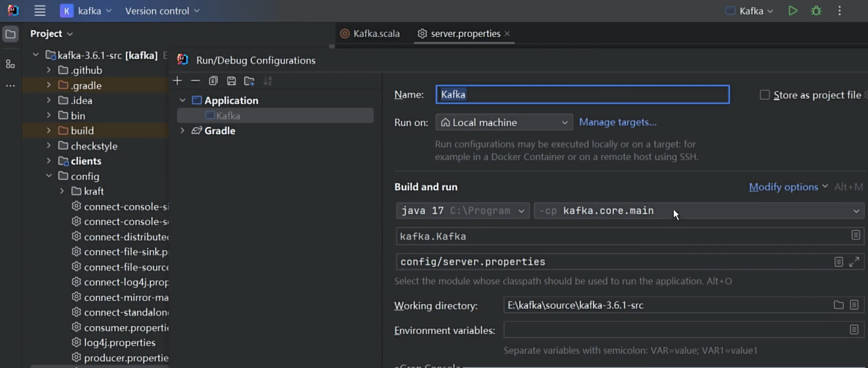Browse for working directory folder icon

[x=838, y=305]
